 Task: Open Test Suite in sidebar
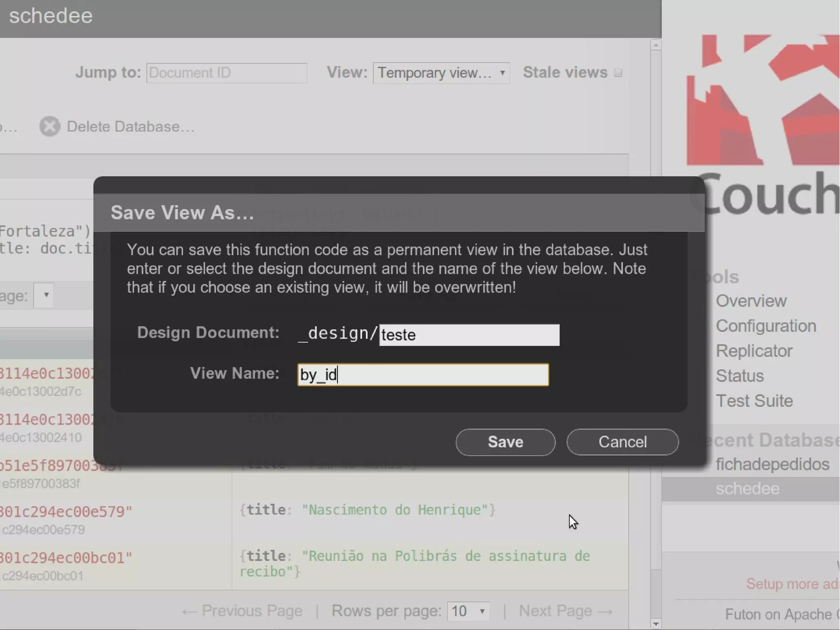[x=754, y=401]
